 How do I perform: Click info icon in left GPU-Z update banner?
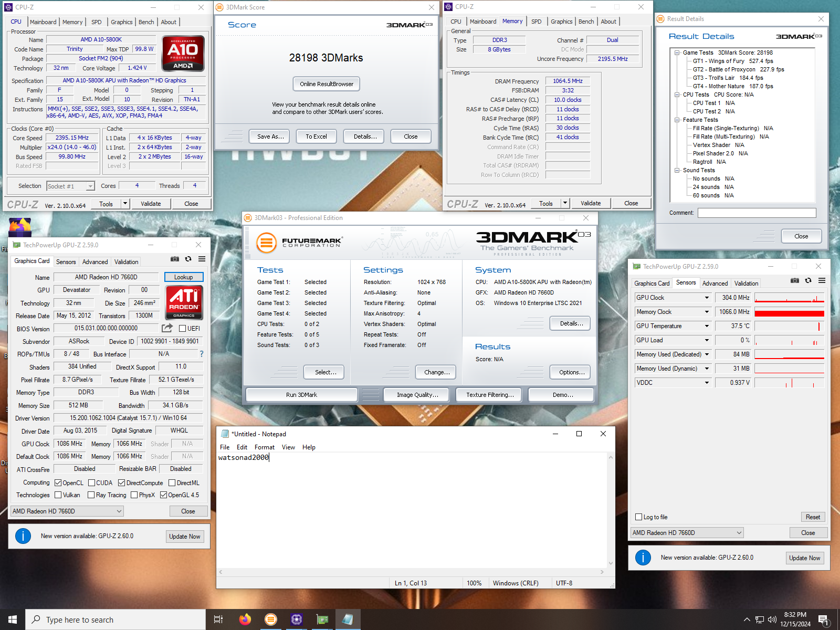point(23,536)
